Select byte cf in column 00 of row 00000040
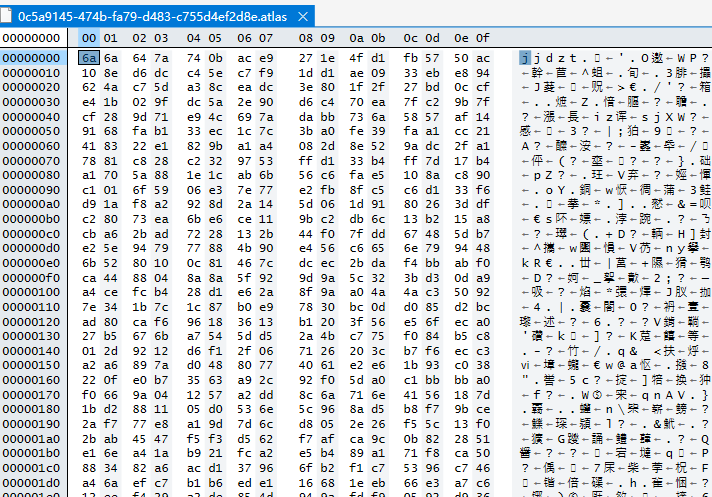 point(89,117)
